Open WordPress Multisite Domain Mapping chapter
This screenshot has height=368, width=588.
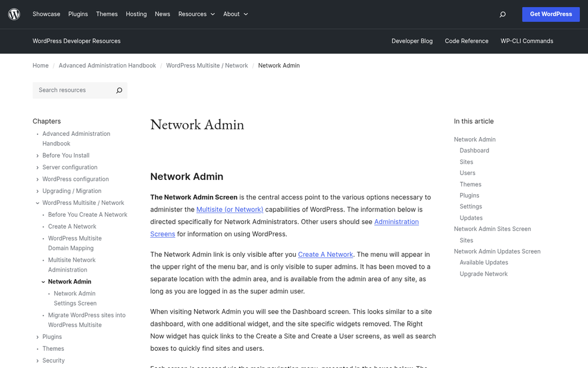[x=74, y=244]
